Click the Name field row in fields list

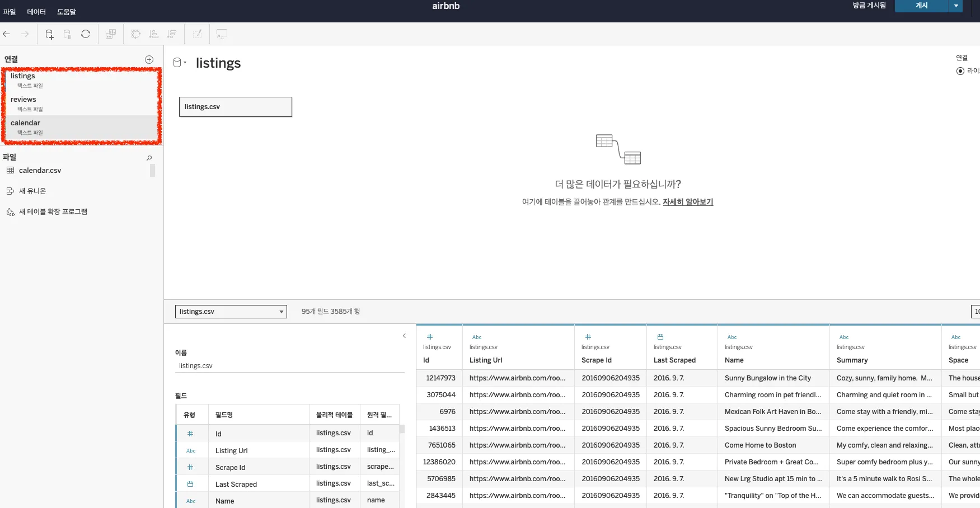tap(288, 501)
